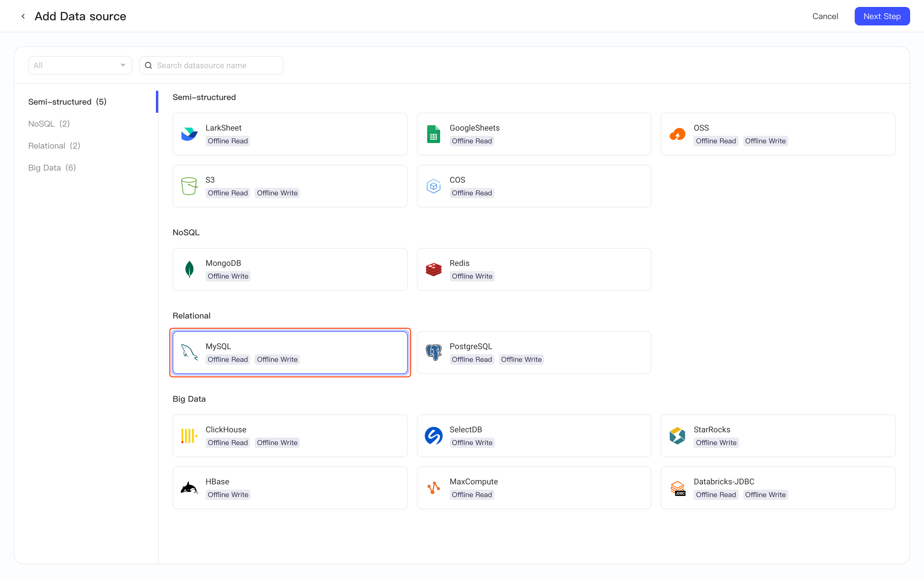Click the OSS Offline Write tag
This screenshot has height=578, width=924.
tap(765, 141)
